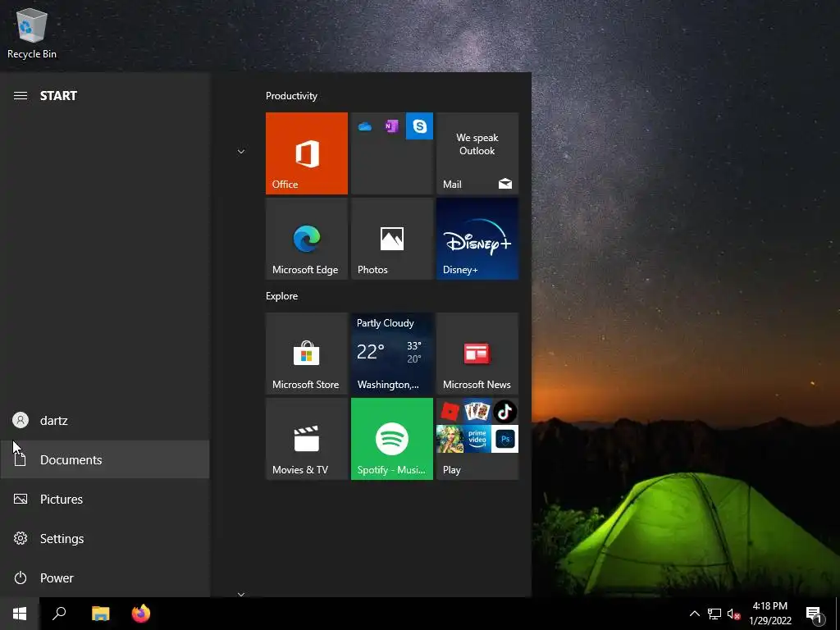The height and width of the screenshot is (630, 840).
Task: Click the Windows Start button
Action: tap(20, 614)
